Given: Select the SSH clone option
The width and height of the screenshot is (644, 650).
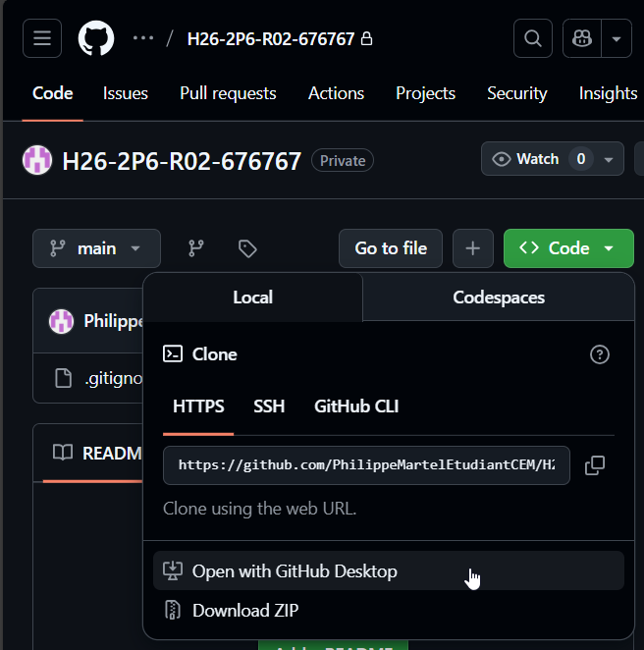Looking at the screenshot, I should pyautogui.click(x=269, y=406).
